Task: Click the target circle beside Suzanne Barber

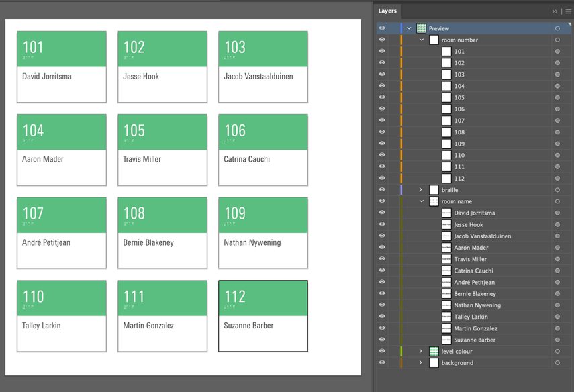Action: (x=557, y=340)
